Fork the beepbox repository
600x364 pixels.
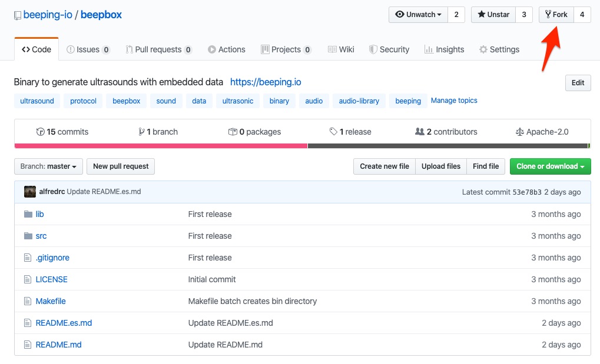point(556,15)
